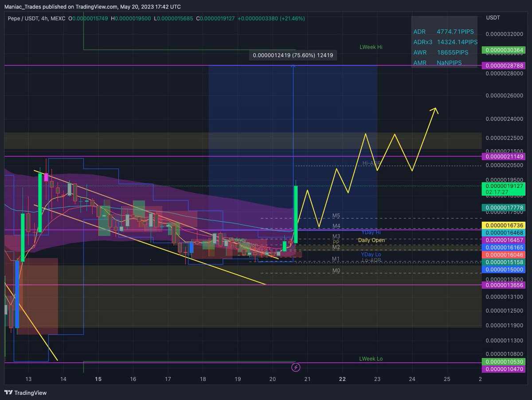Viewport: 532px width, 400px height.
Task: Click the measurement label showing 75.60% gain
Action: (x=292, y=55)
